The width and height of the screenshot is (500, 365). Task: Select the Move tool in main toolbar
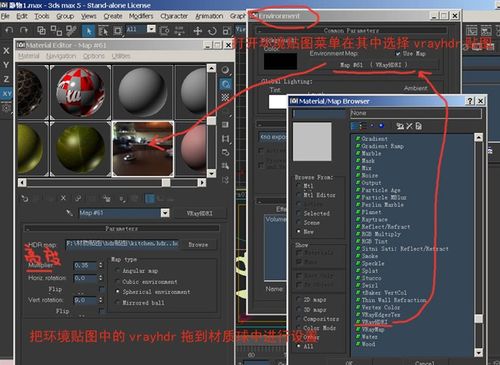pyautogui.click(x=197, y=31)
